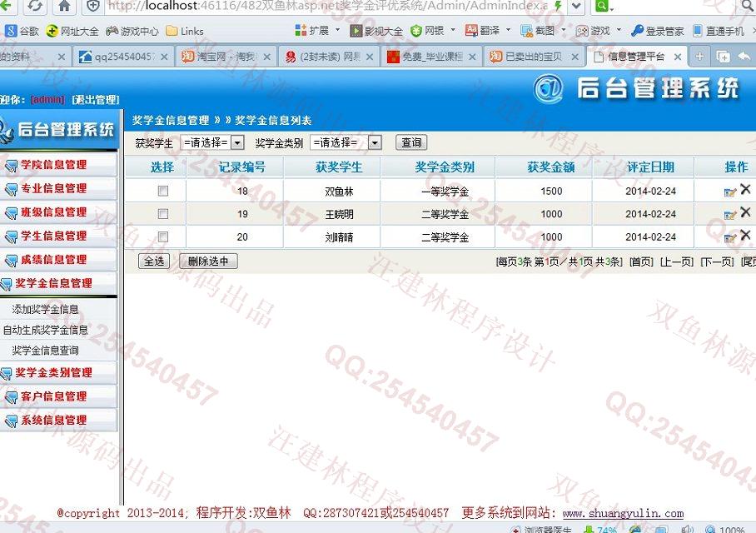756x533 pixels.
Task: Switch to the 已卖出的宝贝 tab
Action: [x=534, y=57]
